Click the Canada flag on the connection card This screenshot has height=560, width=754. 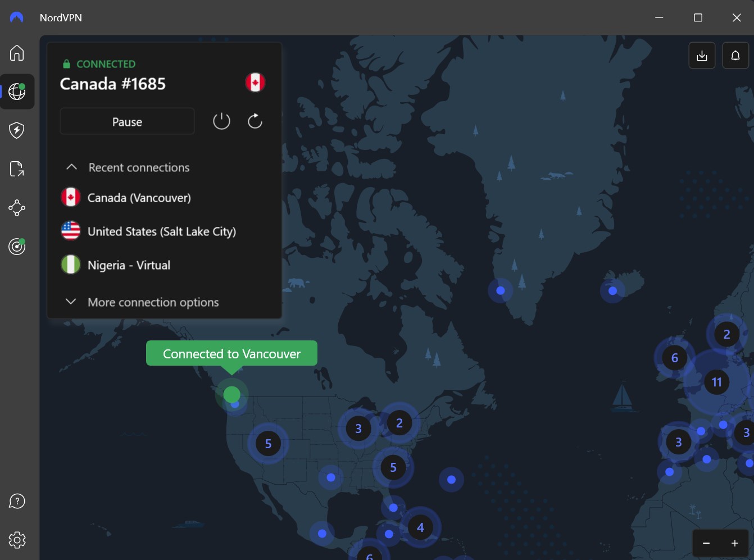click(256, 82)
